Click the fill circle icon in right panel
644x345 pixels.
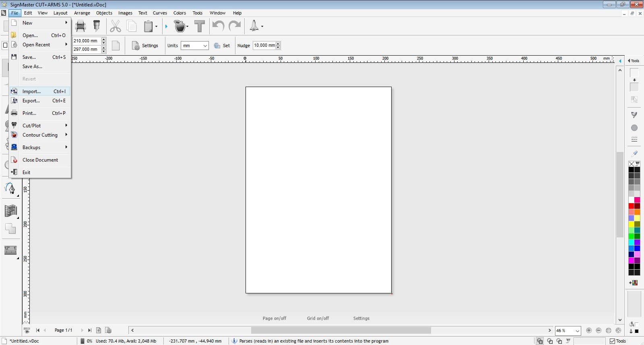coord(634,128)
